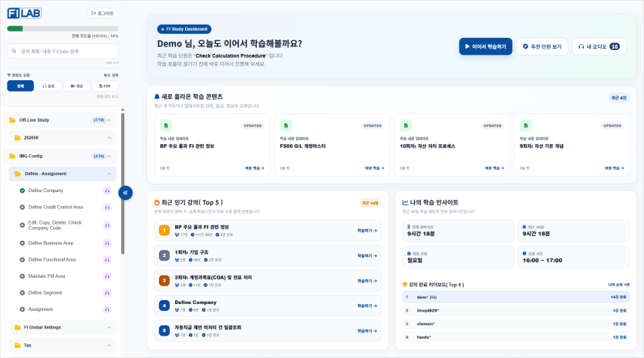The width and height of the screenshot is (644, 358).
Task: Click the FI LAB logo
Action: pos(24,13)
